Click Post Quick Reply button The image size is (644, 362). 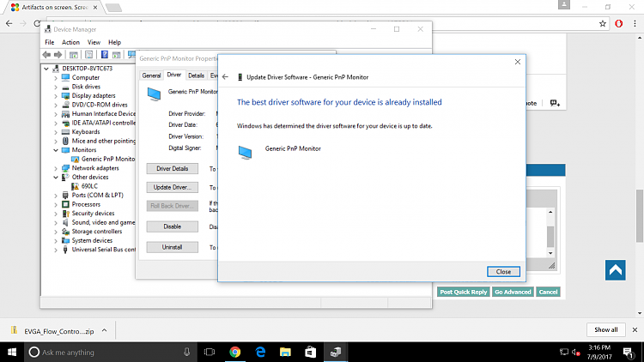[464, 292]
